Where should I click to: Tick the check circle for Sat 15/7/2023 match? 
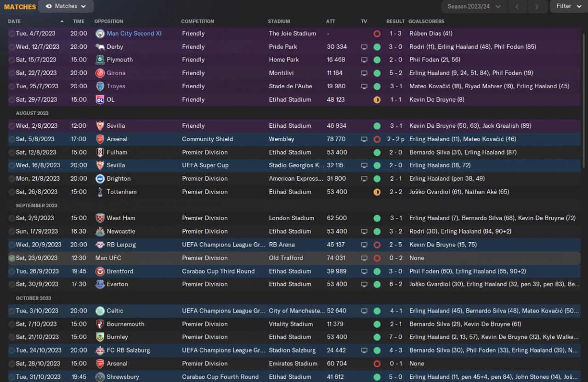click(12, 60)
